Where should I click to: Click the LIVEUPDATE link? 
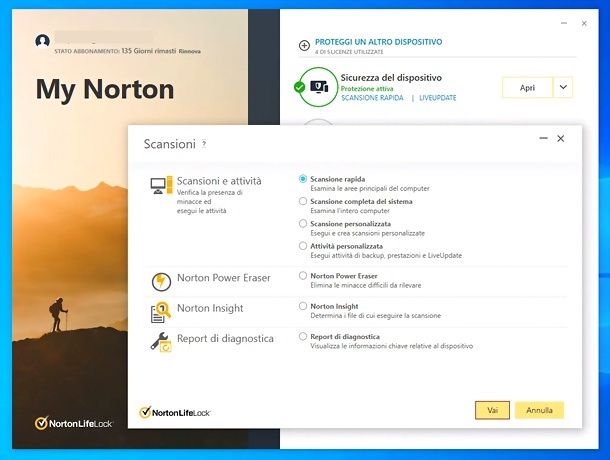tap(438, 98)
